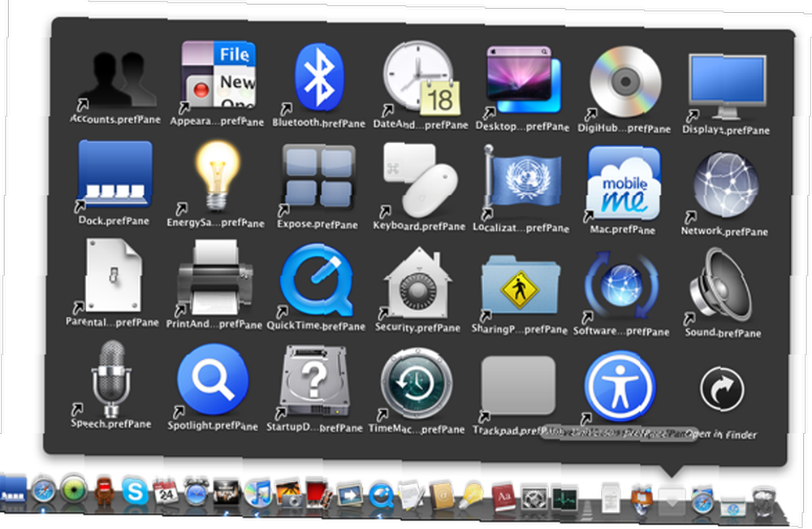Image resolution: width=812 pixels, height=529 pixels.
Task: Click Open in Finder
Action: (722, 389)
